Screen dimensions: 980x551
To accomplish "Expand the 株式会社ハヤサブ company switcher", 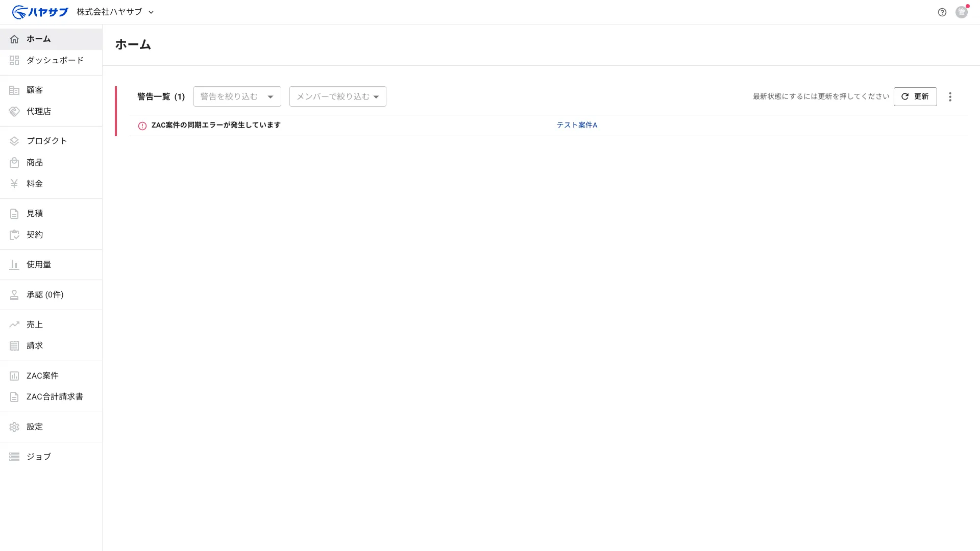I will tap(115, 12).
